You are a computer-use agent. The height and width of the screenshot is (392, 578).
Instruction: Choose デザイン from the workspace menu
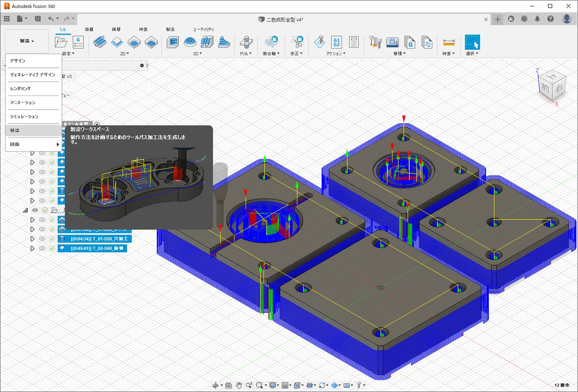click(x=18, y=61)
